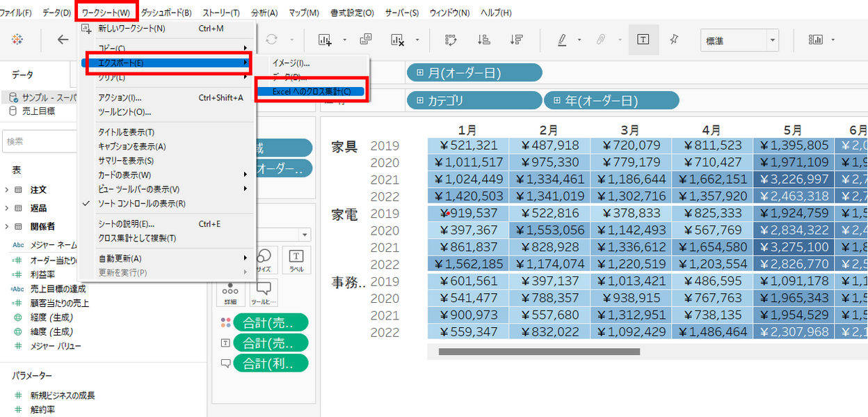
Task: Open the clear sheet dropdown arrow
Action: pos(417,40)
